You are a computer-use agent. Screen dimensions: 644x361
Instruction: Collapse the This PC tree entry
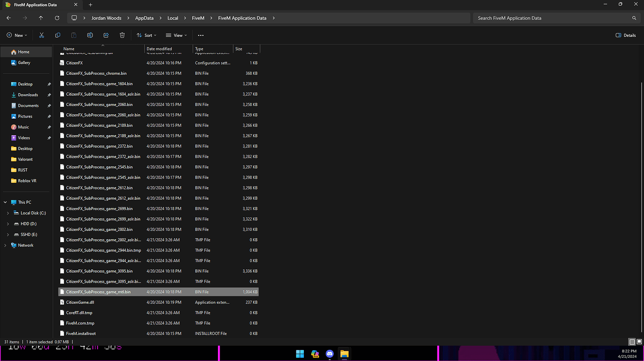point(5,202)
